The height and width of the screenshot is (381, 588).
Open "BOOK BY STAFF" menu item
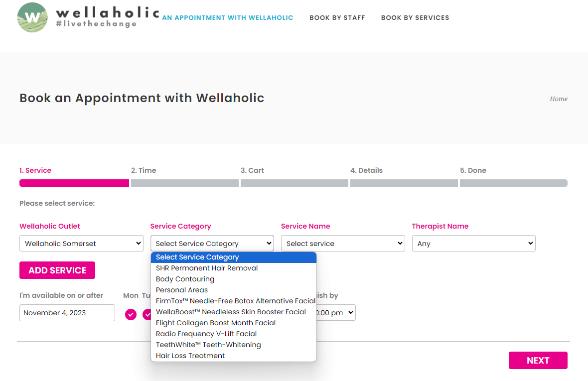click(337, 17)
